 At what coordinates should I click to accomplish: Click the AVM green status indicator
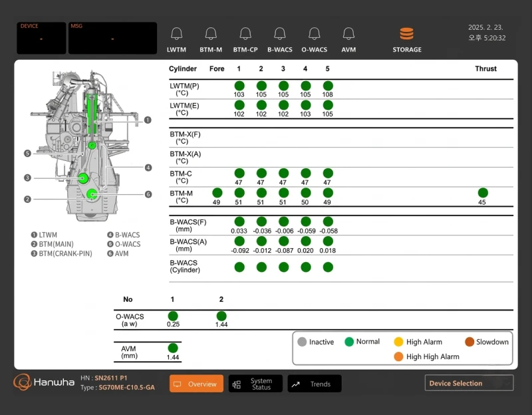click(x=173, y=348)
